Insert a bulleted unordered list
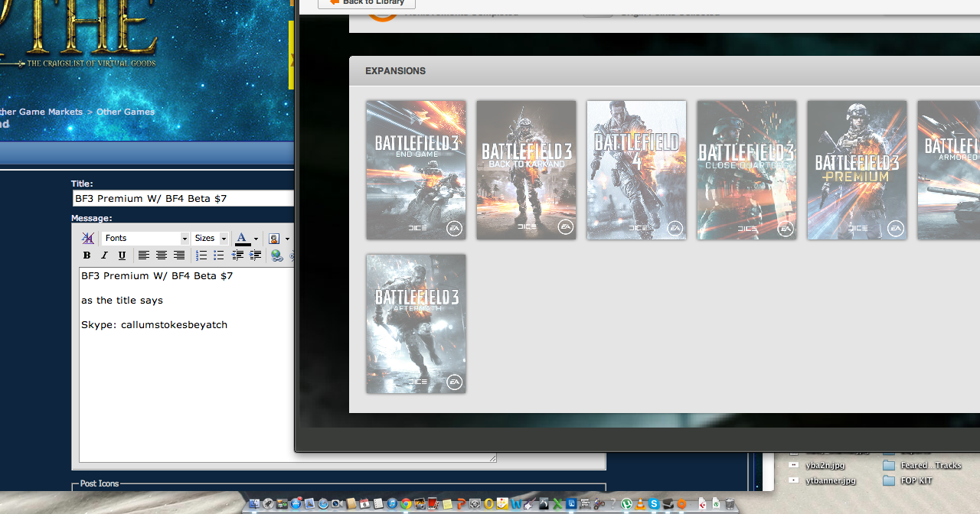Image resolution: width=980 pixels, height=514 pixels. (219, 255)
